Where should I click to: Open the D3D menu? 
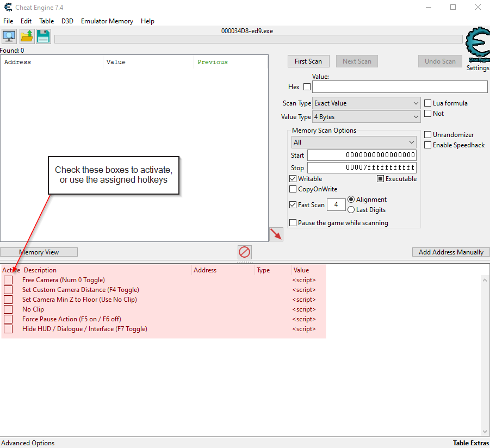[x=67, y=21]
